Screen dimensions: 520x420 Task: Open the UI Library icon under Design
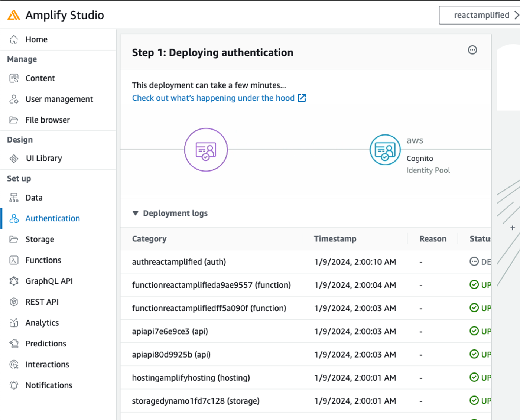pyautogui.click(x=14, y=158)
